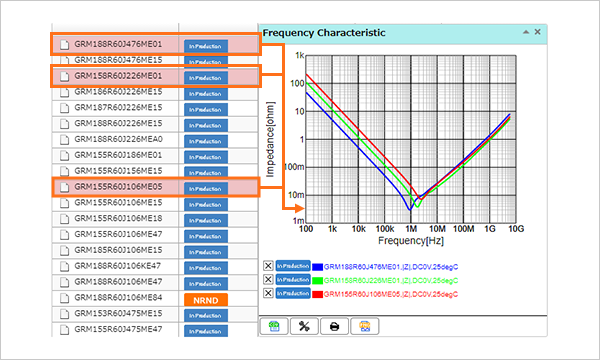Select part number GRM185R60J106ME15
600x360 pixels.
coord(118,250)
